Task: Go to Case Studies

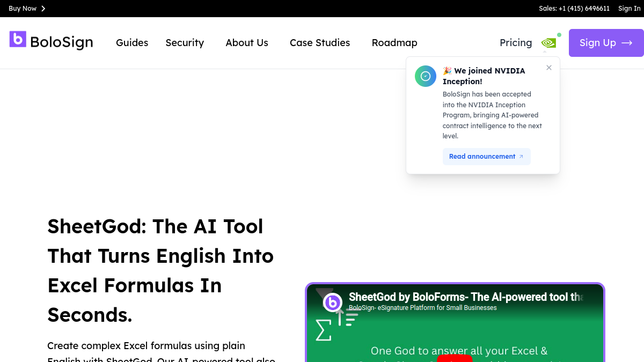Action: (320, 43)
